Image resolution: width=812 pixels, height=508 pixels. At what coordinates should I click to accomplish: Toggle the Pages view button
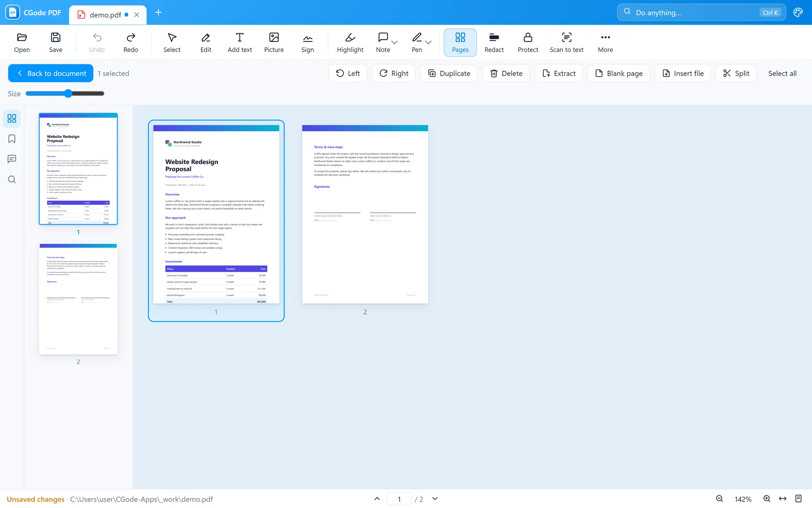[x=460, y=43]
